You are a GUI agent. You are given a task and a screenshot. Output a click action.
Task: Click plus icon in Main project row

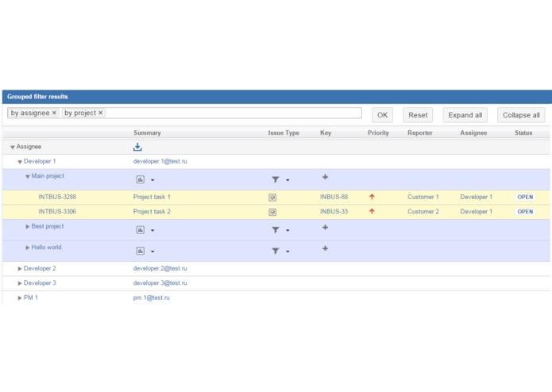click(326, 177)
